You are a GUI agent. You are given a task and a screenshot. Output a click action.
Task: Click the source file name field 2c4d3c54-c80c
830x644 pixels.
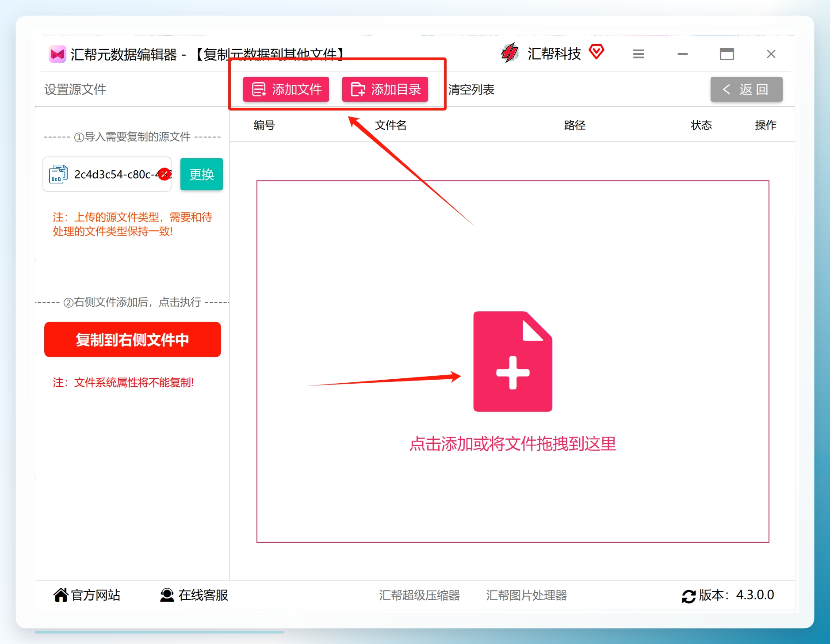[107, 174]
